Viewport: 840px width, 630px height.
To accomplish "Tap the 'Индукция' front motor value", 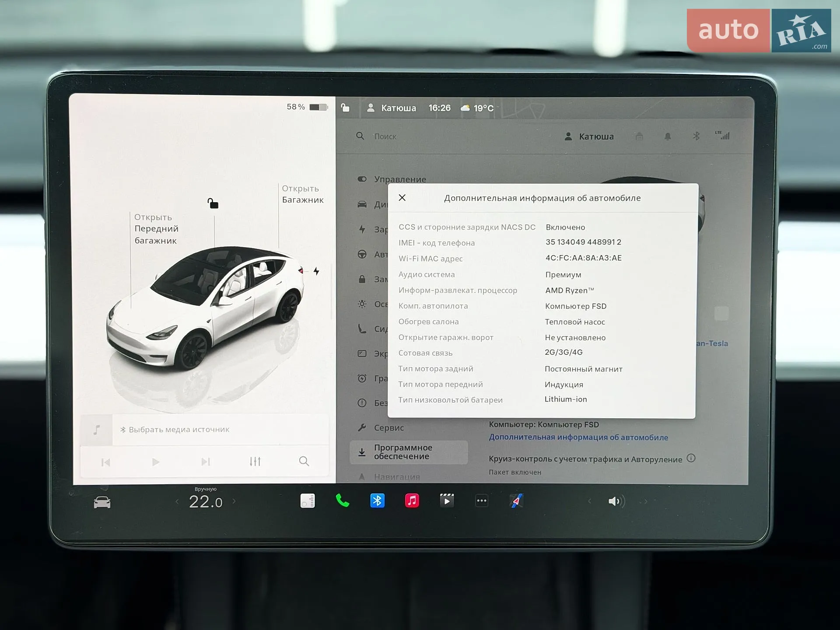I will (x=564, y=385).
